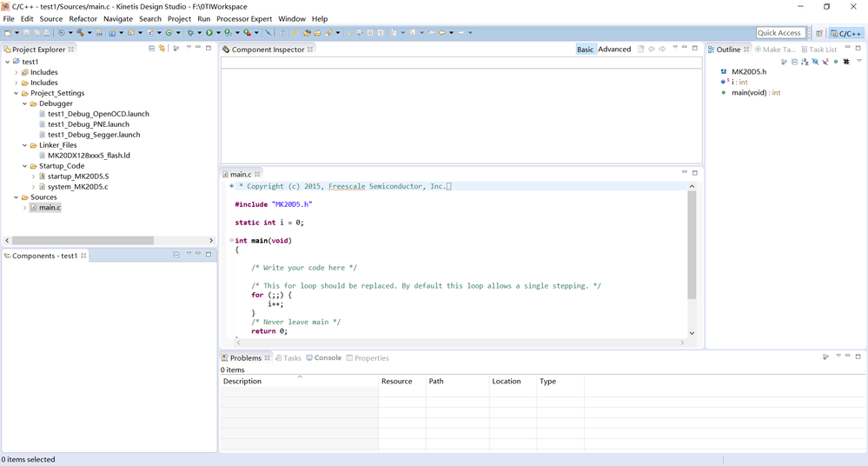The height and width of the screenshot is (466, 868).
Task: Click the Open Element icon
Action: click(307, 33)
